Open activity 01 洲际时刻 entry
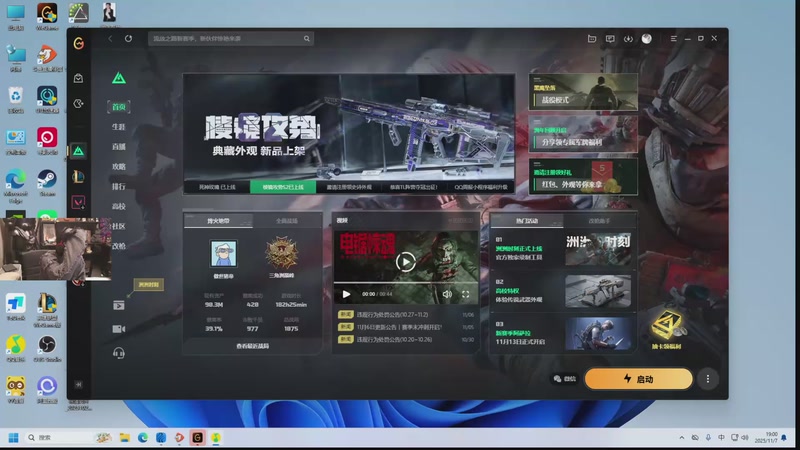Viewport: 800px width, 450px height. 563,249
